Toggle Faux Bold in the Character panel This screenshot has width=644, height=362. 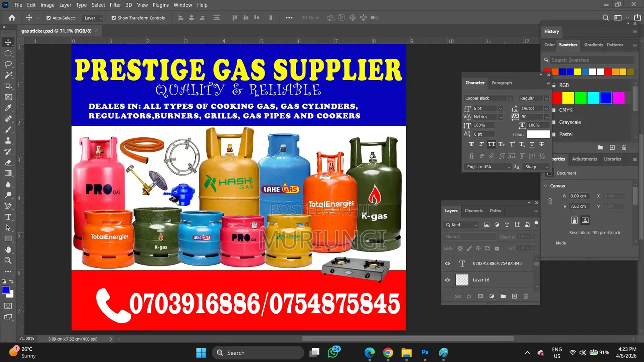tap(471, 144)
